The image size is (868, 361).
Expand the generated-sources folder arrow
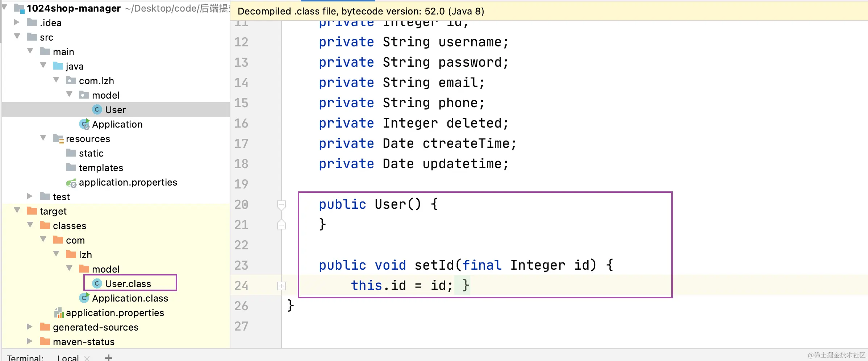[x=30, y=327]
